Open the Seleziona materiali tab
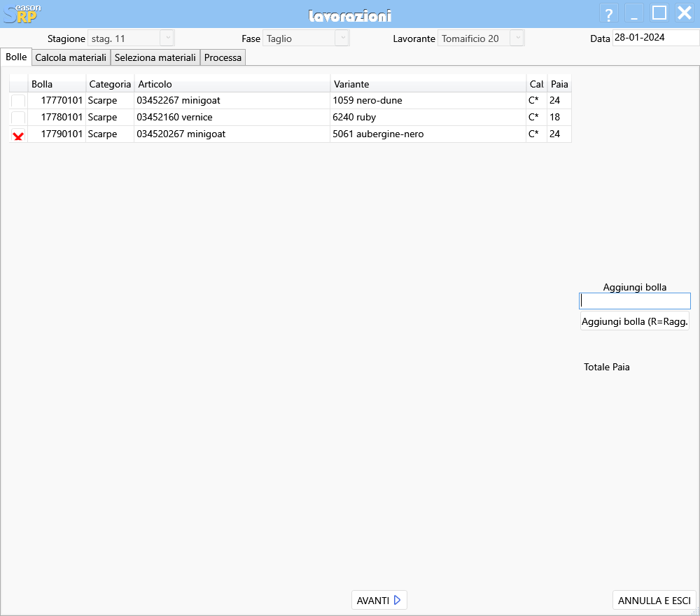700x616 pixels. (155, 57)
